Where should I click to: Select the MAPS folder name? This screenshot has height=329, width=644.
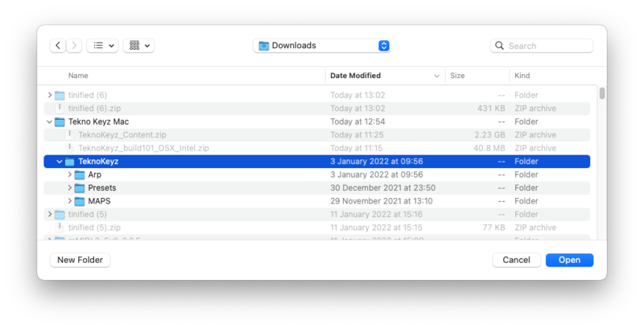tap(99, 201)
